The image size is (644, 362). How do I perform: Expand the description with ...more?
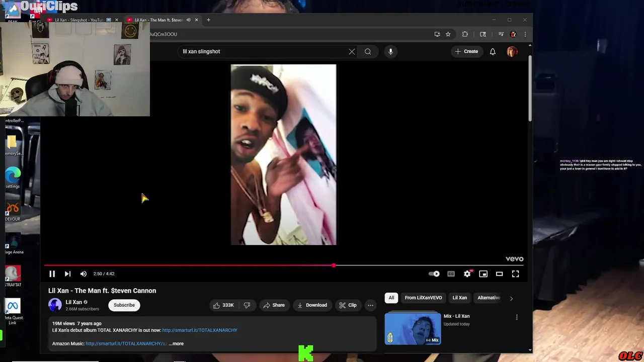click(176, 343)
